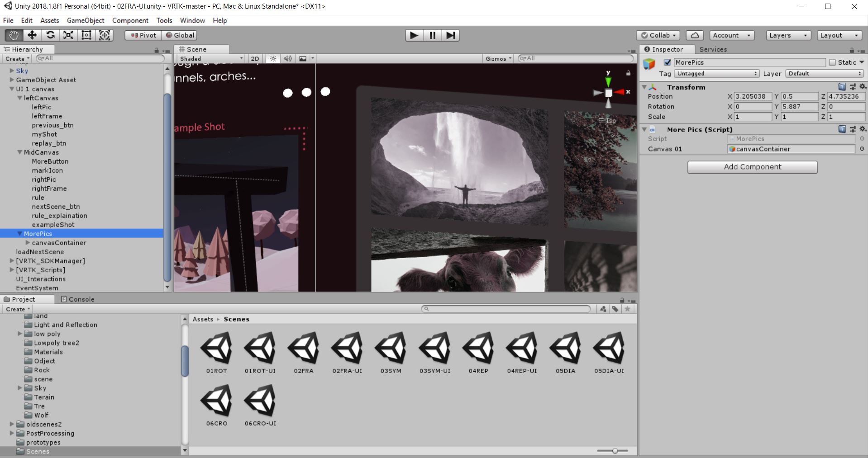This screenshot has width=868, height=458.
Task: Open the Account dropdown
Action: [x=732, y=35]
